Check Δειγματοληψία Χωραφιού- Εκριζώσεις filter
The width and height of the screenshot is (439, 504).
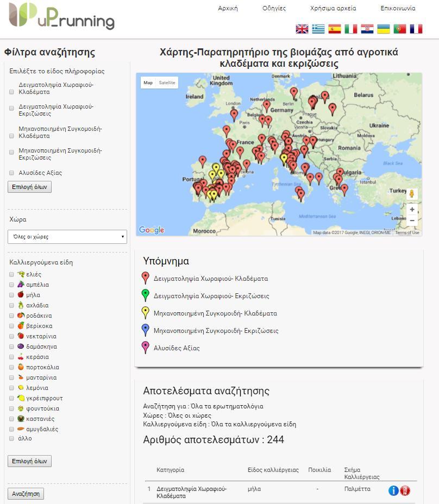(x=11, y=108)
